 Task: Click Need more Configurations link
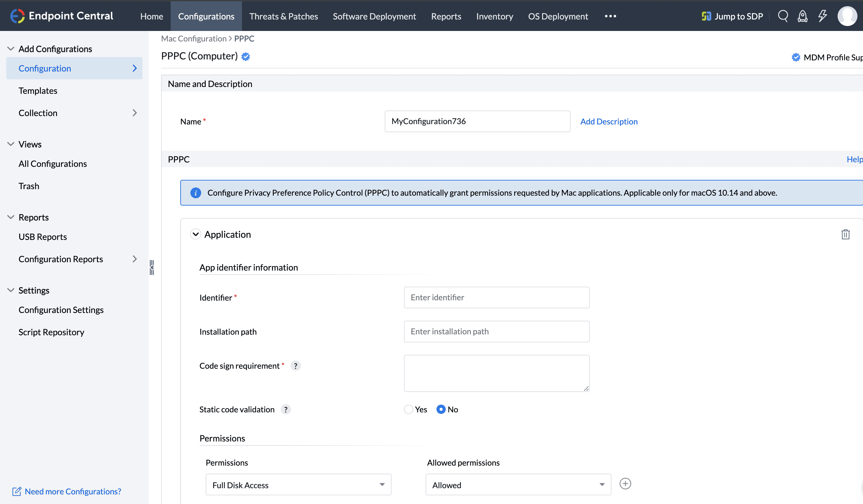point(72,491)
